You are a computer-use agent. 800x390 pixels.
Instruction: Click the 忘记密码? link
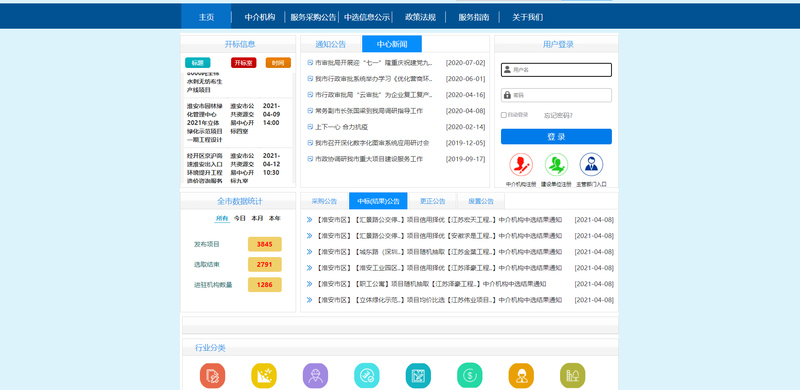(558, 115)
